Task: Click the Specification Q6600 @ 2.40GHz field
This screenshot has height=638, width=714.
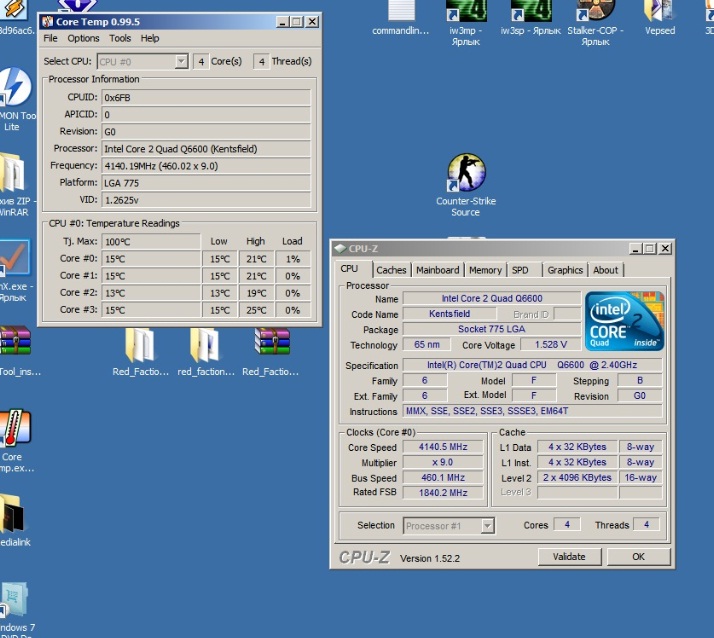Action: (532, 365)
